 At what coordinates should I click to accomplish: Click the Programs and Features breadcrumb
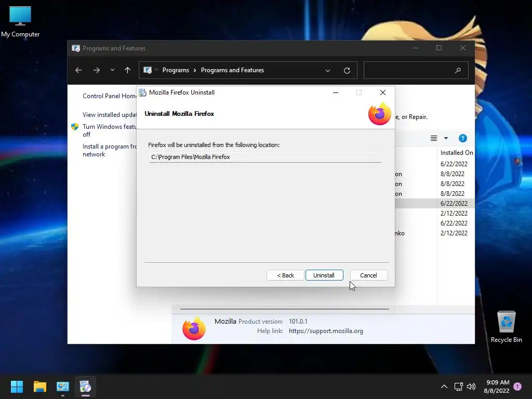coord(232,70)
